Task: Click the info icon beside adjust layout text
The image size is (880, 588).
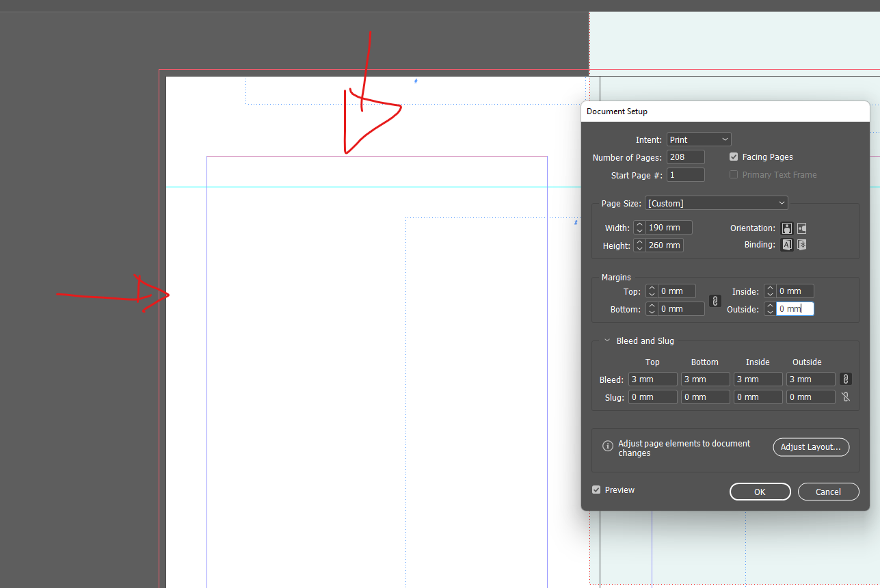Action: tap(608, 446)
